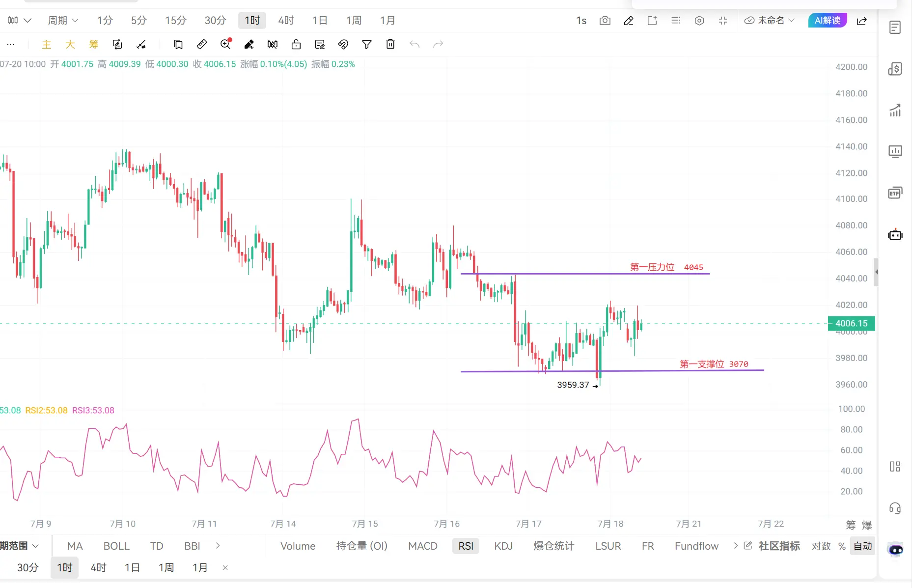Click the magnet candlestick snap icon
This screenshot has width=912, height=588.
[273, 45]
